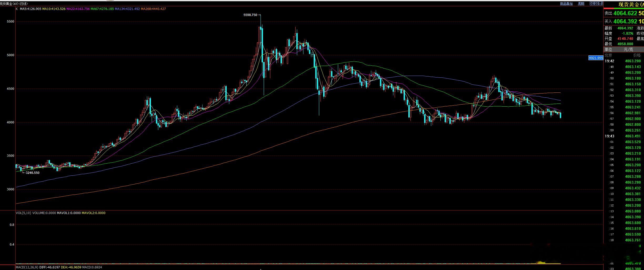Image resolution: width=644 pixels, height=270 pixels.
Task: Select the MA268:4440.427 indicator label
Action: [153, 9]
